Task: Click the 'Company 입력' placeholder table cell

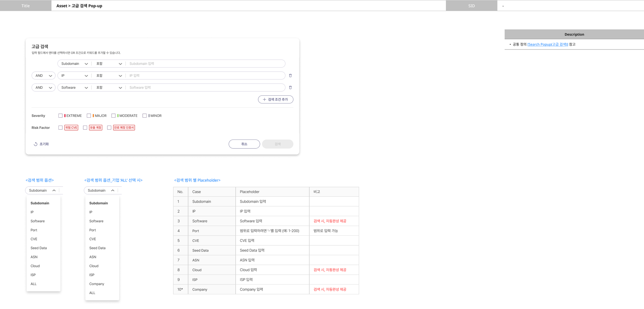Action: coord(273,289)
